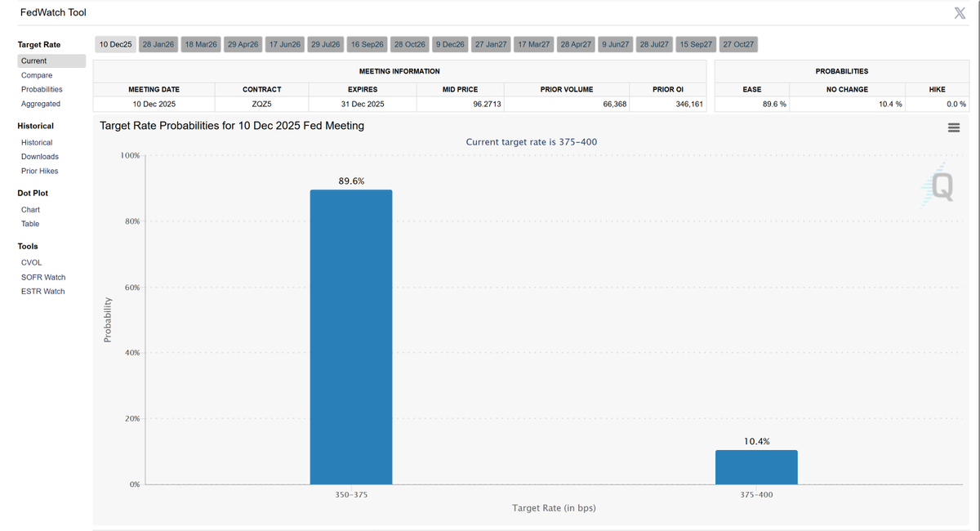Switch to the 17 Mar27 meeting tab
980x531 pixels.
534,44
